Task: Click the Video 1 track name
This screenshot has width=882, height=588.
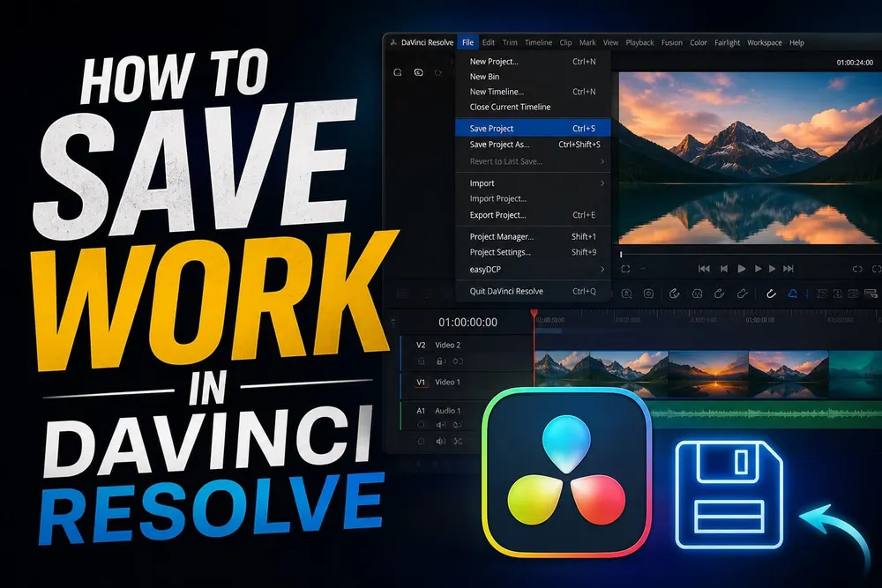Action: pos(448,382)
